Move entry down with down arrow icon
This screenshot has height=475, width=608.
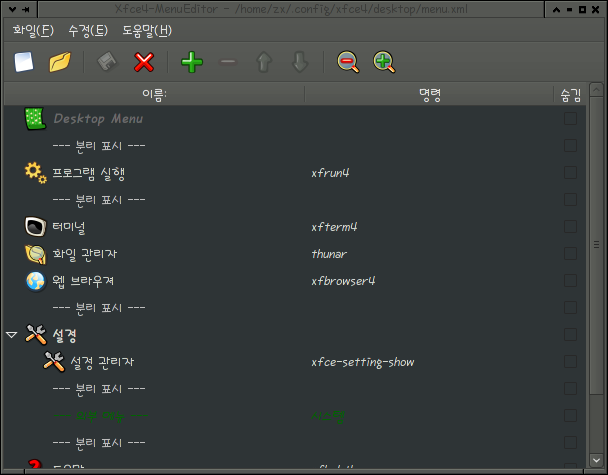[300, 62]
